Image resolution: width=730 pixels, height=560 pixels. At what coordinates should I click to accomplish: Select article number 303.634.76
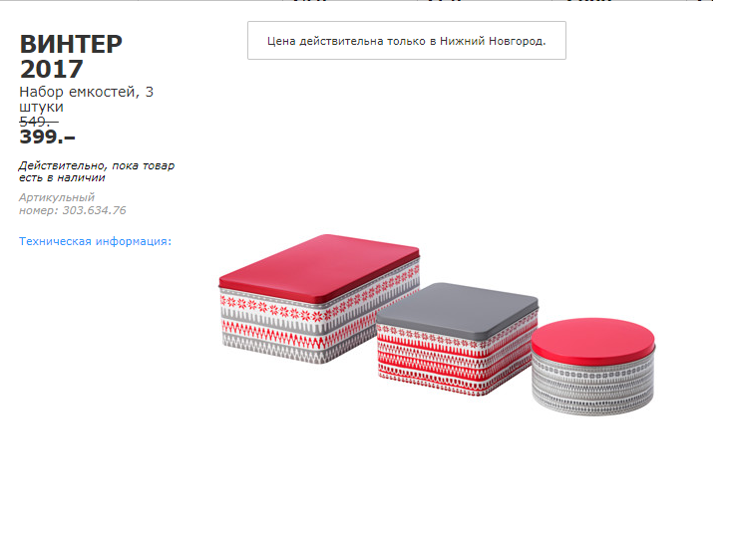95,210
